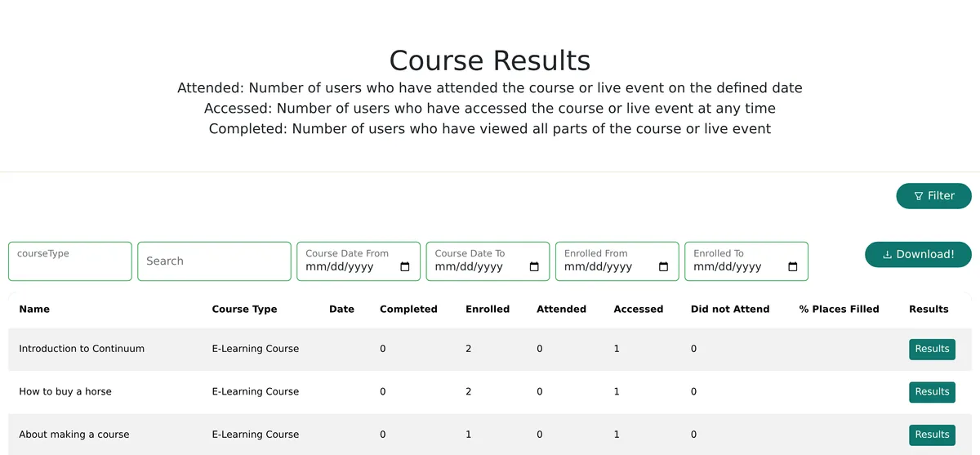Image resolution: width=980 pixels, height=455 pixels.
Task: Click the Enrolled From date field
Action: point(617,261)
